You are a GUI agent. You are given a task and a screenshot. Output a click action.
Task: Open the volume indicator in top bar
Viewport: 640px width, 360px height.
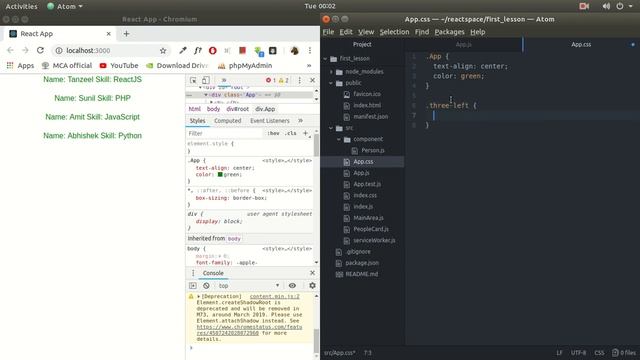606,6
